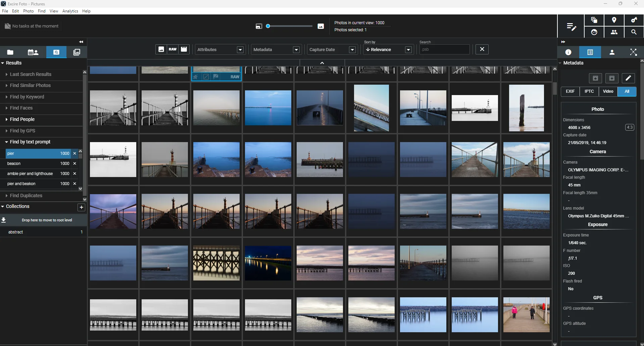Image resolution: width=644 pixels, height=346 pixels.
Task: Select the IPTC metadata button
Action: point(589,91)
